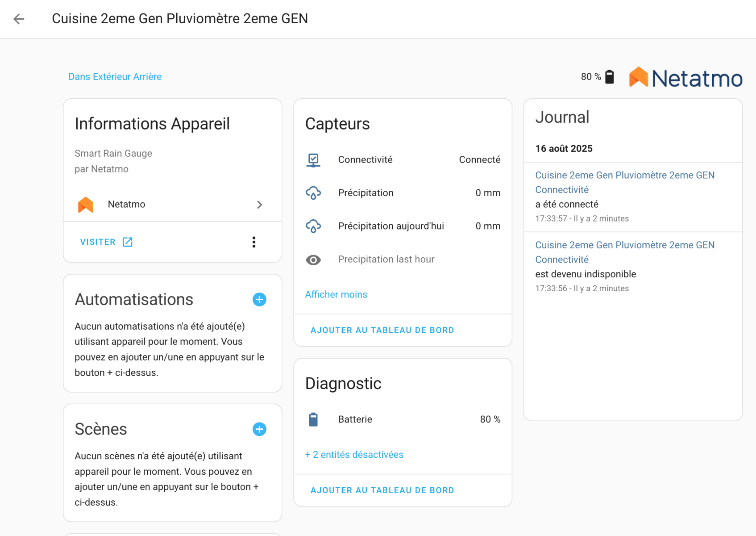
Task: Expand Netatmo integration with the chevron
Action: [x=260, y=205]
